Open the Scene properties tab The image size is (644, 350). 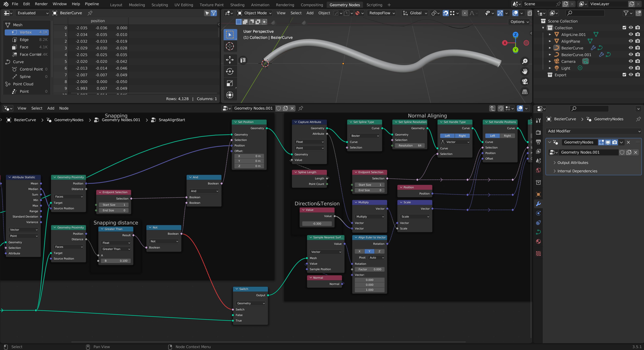(539, 161)
